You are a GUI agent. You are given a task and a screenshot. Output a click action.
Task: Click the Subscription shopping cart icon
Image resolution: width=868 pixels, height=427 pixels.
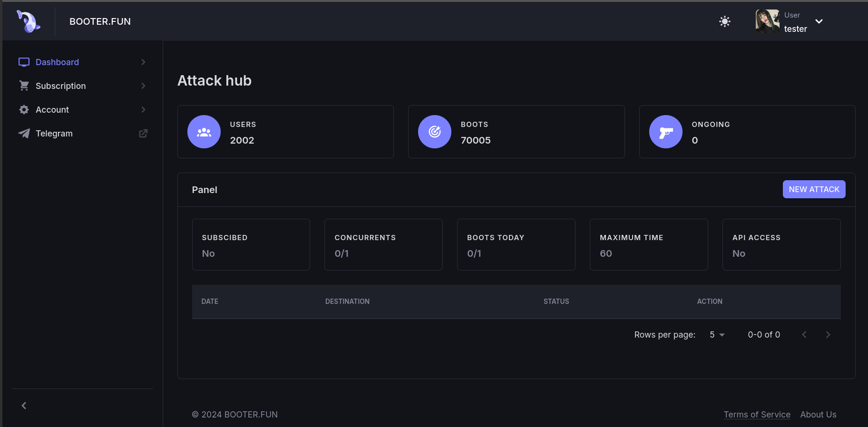(24, 86)
